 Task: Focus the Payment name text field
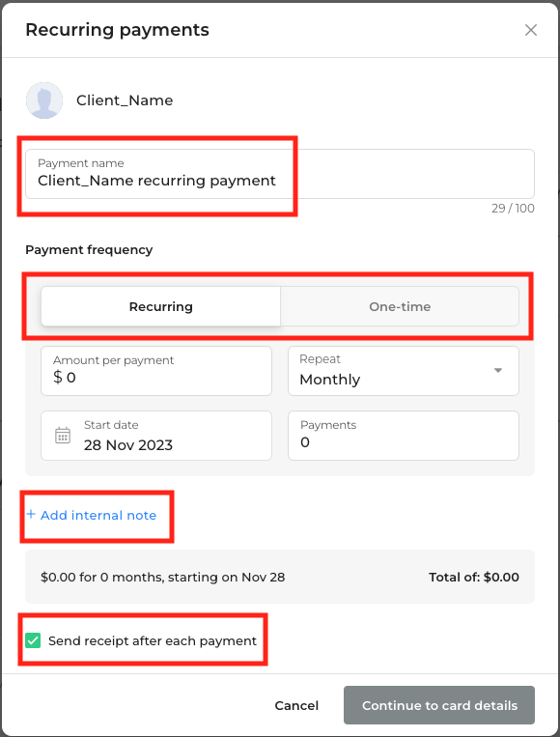coord(280,174)
